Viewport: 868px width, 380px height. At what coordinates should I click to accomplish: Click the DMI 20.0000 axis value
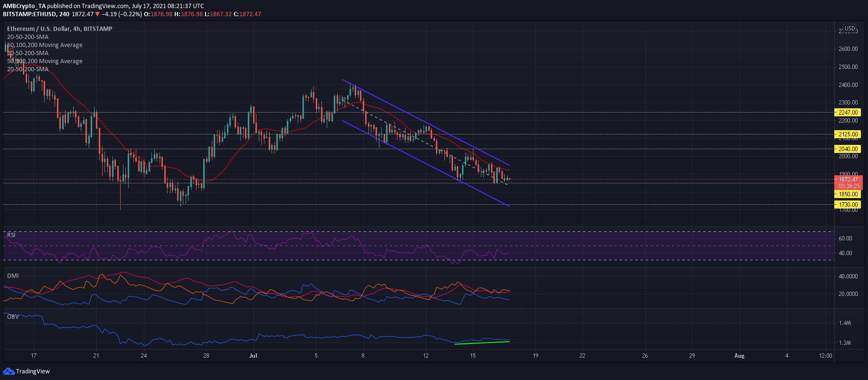(x=848, y=294)
